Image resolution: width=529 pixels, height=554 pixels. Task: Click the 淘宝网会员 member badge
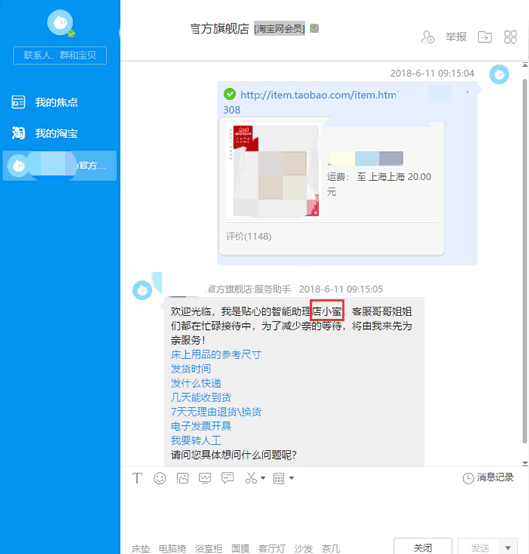coord(280,29)
